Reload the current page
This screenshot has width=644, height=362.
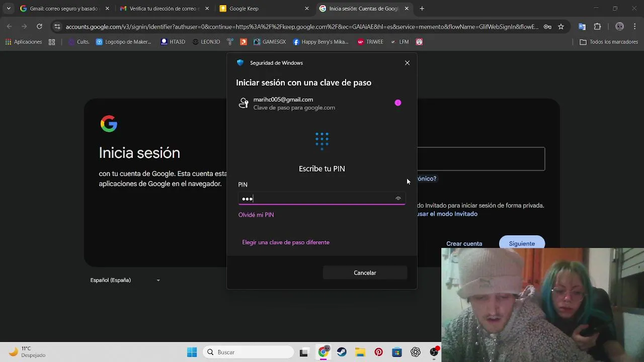pyautogui.click(x=39, y=27)
